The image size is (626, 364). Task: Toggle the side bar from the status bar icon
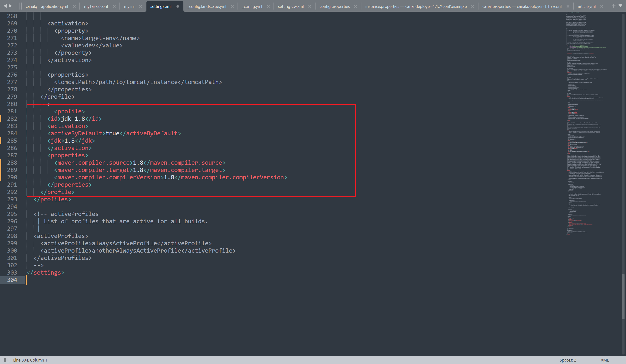click(7, 360)
